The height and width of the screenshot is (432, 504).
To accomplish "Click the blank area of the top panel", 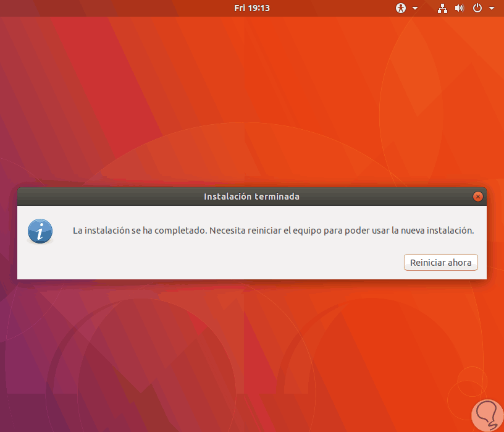I will pos(128,8).
